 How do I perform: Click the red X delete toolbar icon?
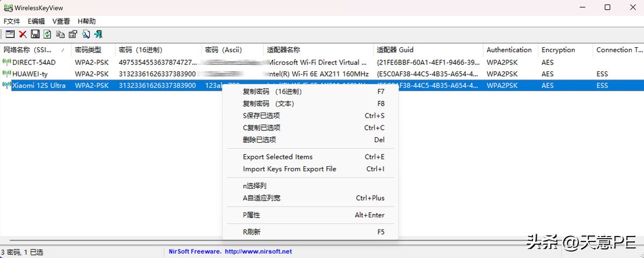click(x=23, y=34)
